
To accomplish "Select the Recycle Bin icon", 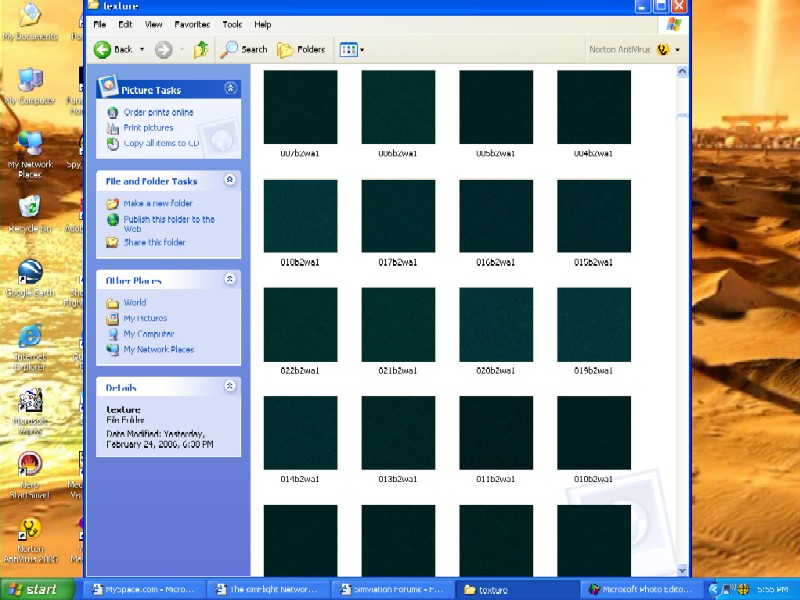I will point(30,214).
